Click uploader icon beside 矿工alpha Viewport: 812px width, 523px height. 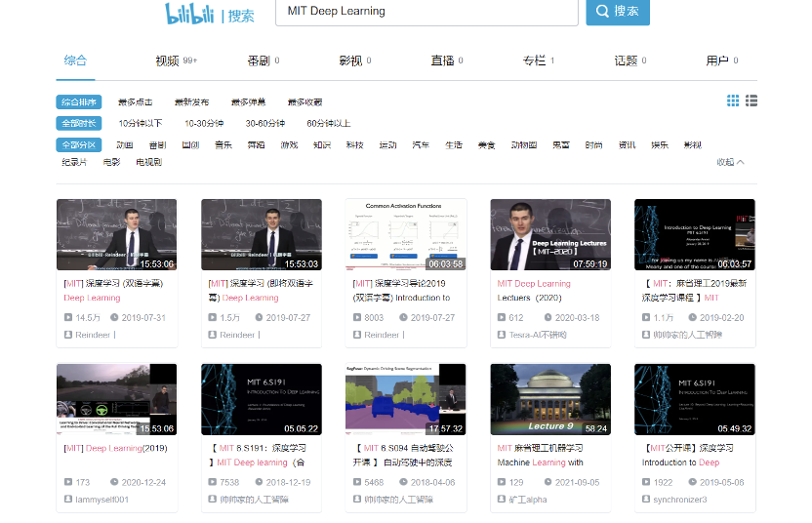tap(502, 500)
